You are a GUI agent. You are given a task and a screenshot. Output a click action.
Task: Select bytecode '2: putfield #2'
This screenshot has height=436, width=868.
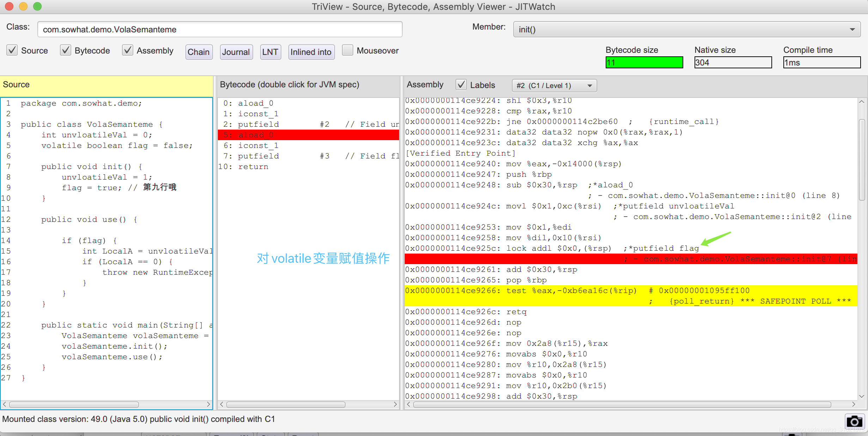308,124
